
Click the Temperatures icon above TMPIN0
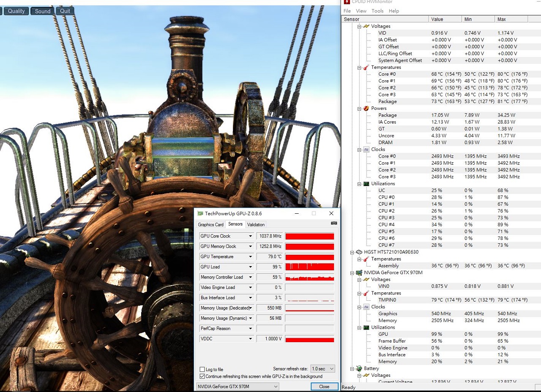(366, 293)
